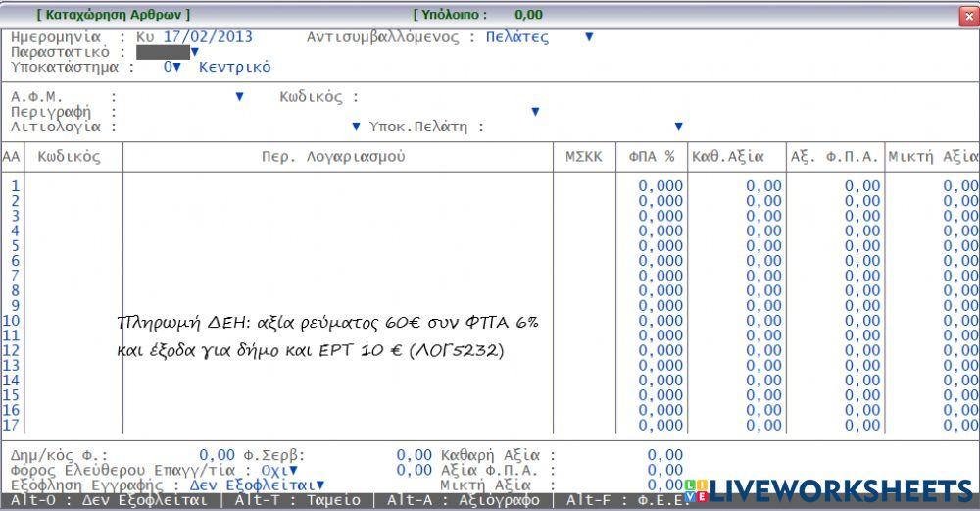Click the Κωδικός cell in row 1
The width and height of the screenshot is (980, 511).
pos(73,185)
